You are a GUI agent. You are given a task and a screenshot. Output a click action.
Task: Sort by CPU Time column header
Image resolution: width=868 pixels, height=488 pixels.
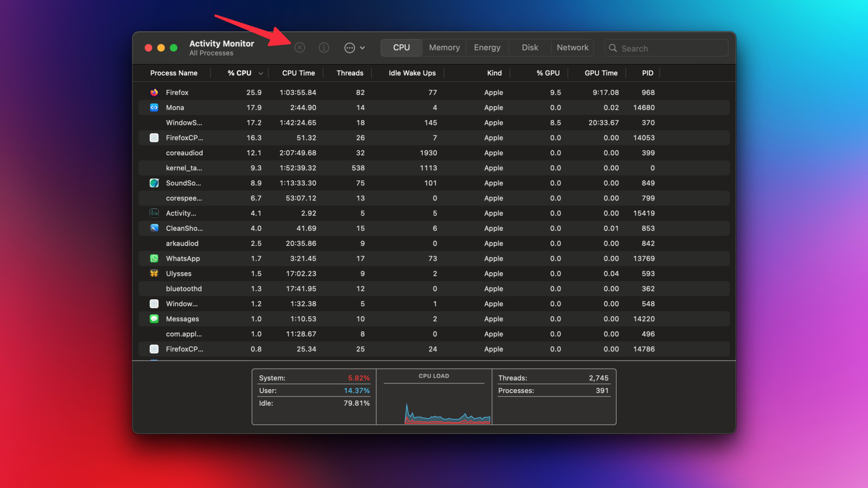tap(299, 73)
